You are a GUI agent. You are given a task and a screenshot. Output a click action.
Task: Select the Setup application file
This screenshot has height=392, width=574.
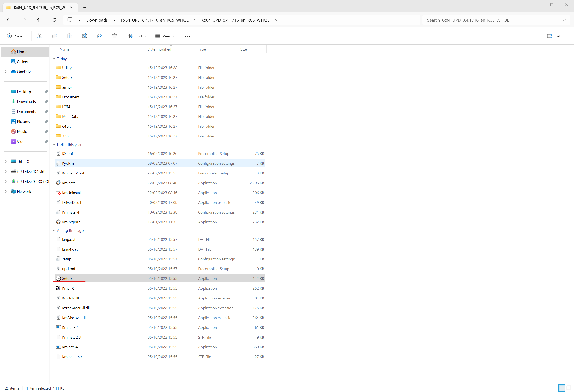click(x=160, y=278)
